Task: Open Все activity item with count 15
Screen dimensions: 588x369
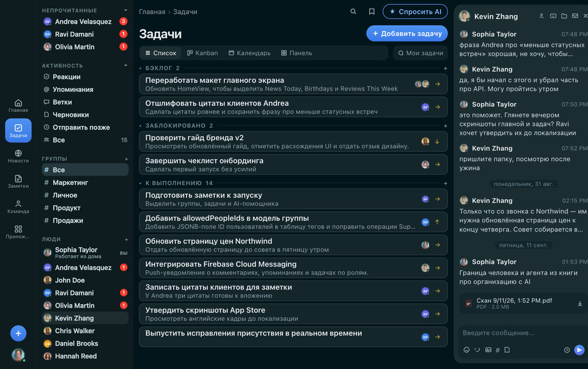Action: tap(85, 140)
